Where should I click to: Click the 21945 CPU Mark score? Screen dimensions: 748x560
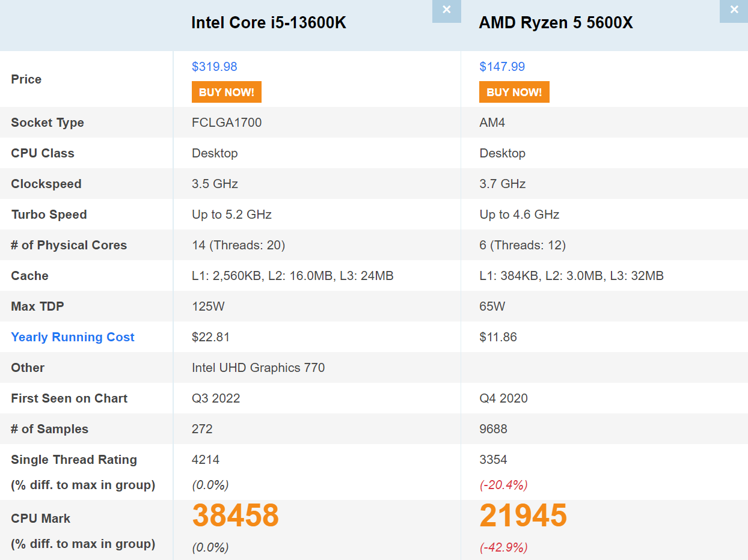click(523, 515)
